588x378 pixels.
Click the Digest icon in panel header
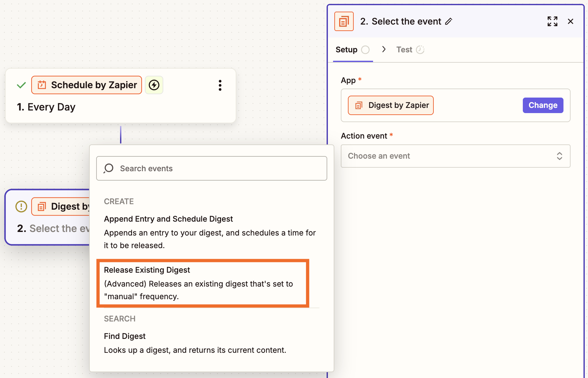coord(344,21)
